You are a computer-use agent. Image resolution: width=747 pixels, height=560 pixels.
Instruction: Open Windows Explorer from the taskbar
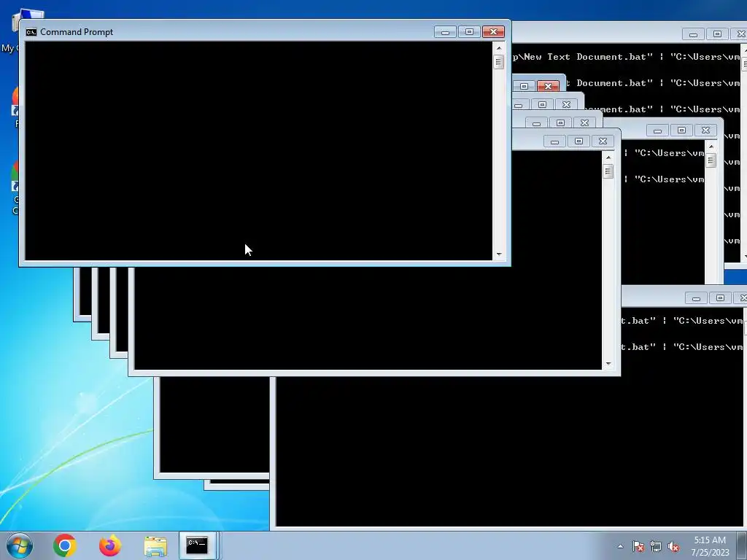tap(155, 546)
